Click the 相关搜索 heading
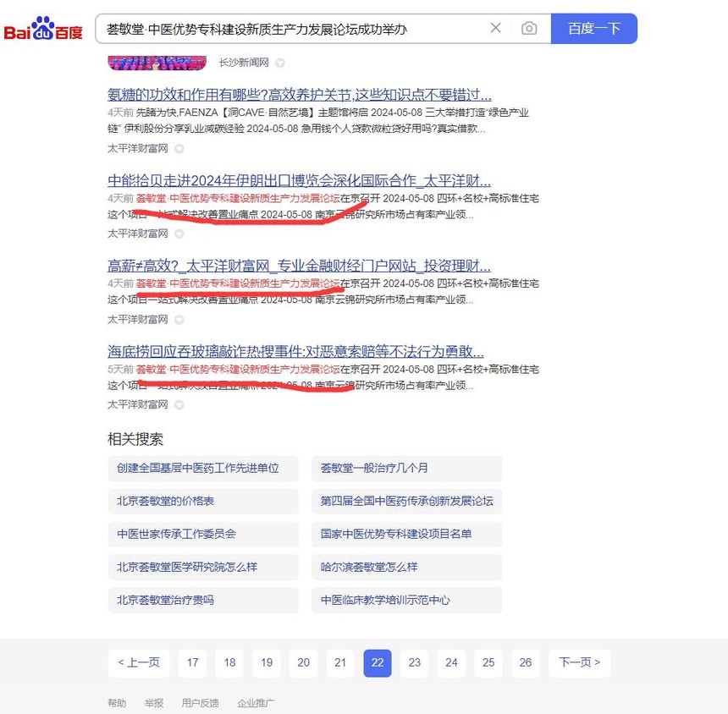Viewport: 728px width, 714px height. 135,439
